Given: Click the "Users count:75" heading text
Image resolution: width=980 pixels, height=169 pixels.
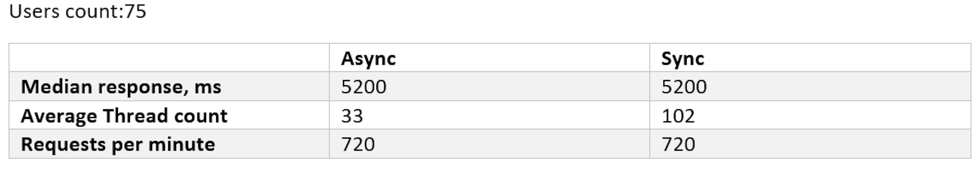Looking at the screenshot, I should click(x=78, y=12).
